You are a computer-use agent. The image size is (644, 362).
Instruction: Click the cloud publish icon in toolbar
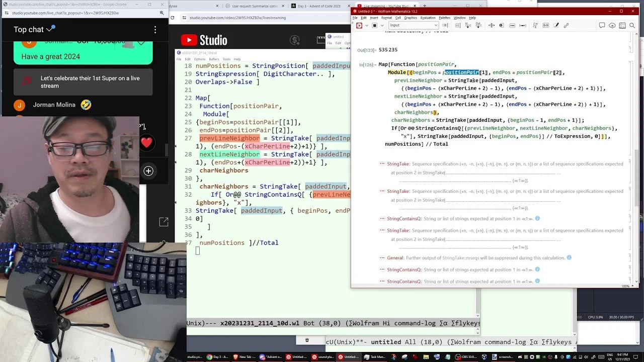(x=612, y=25)
